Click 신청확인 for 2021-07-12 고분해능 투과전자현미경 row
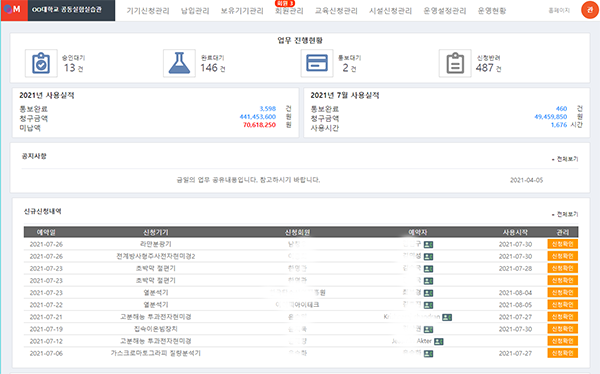The height and width of the screenshot is (374, 600). [x=562, y=341]
